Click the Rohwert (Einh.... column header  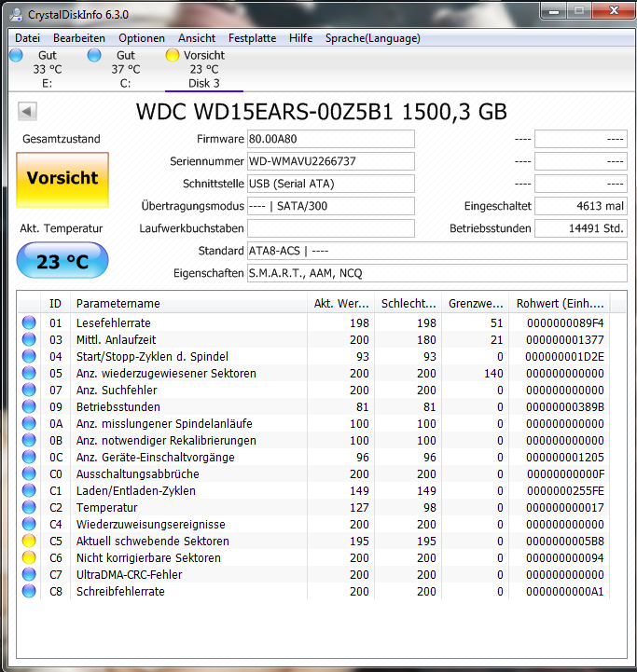point(560,304)
